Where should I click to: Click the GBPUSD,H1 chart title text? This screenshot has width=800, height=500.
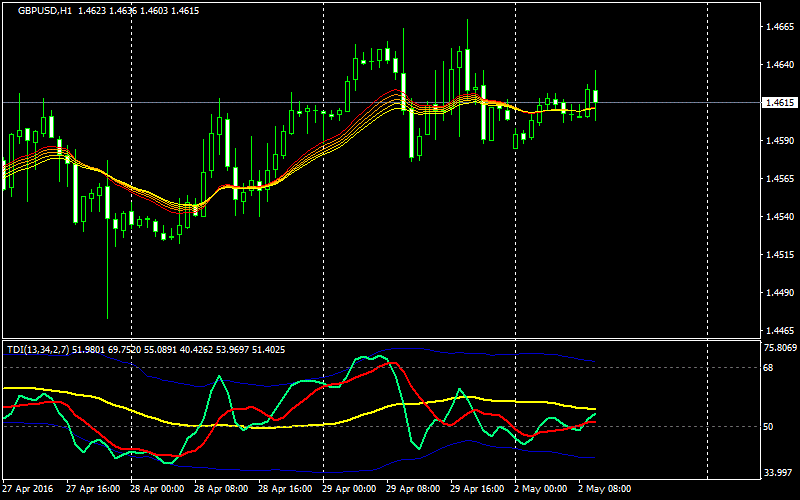tap(45, 11)
